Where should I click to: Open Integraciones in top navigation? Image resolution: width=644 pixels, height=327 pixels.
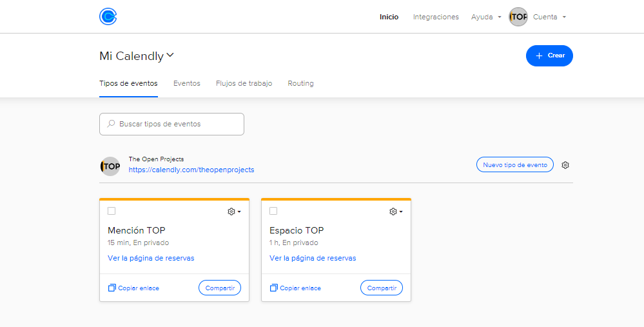(436, 17)
